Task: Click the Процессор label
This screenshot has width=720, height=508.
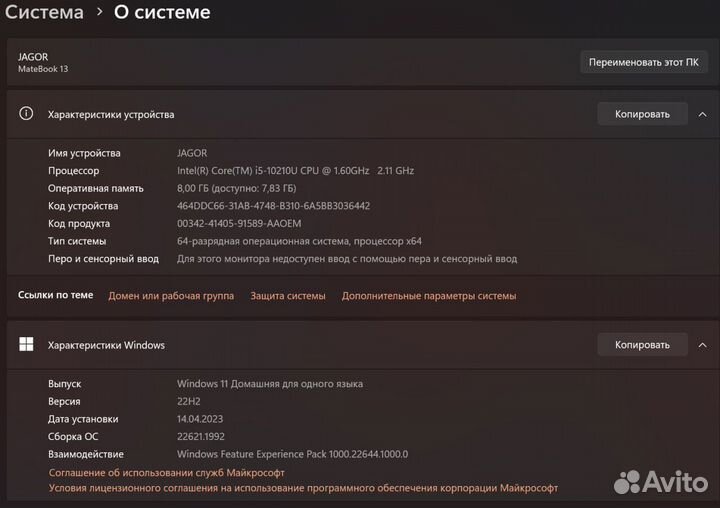Action: [x=73, y=170]
